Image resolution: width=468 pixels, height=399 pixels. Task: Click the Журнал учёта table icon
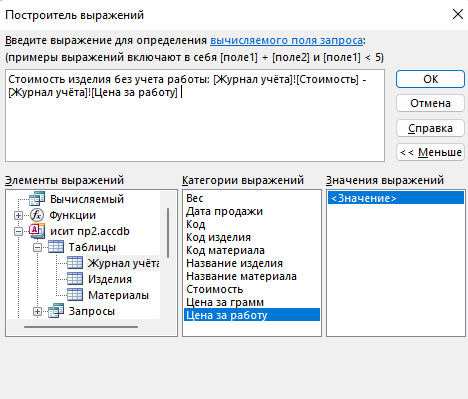tap(75, 263)
